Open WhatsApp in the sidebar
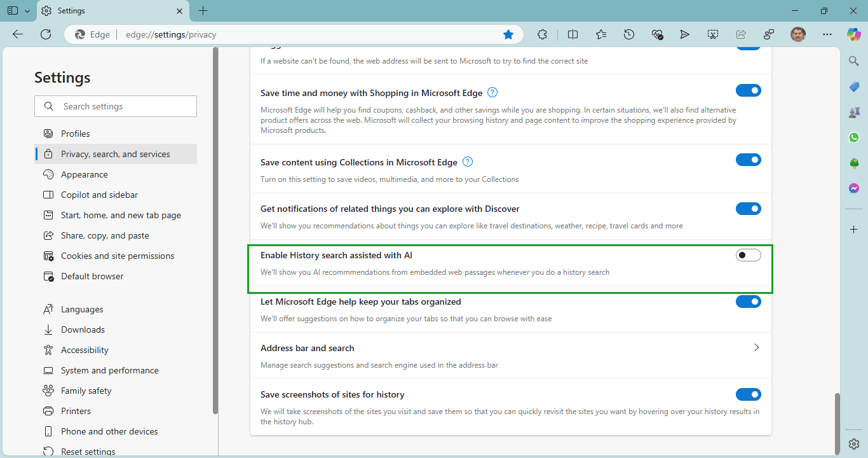This screenshot has width=868, height=458. pos(854,137)
